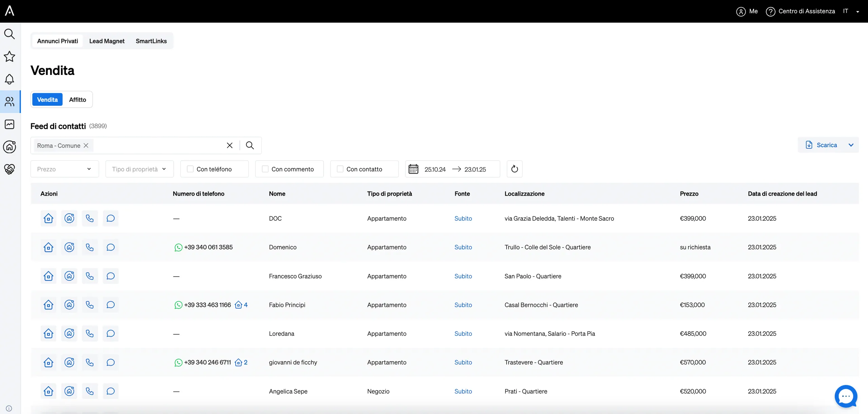Click the phone icon in Domenico row

(x=90, y=247)
